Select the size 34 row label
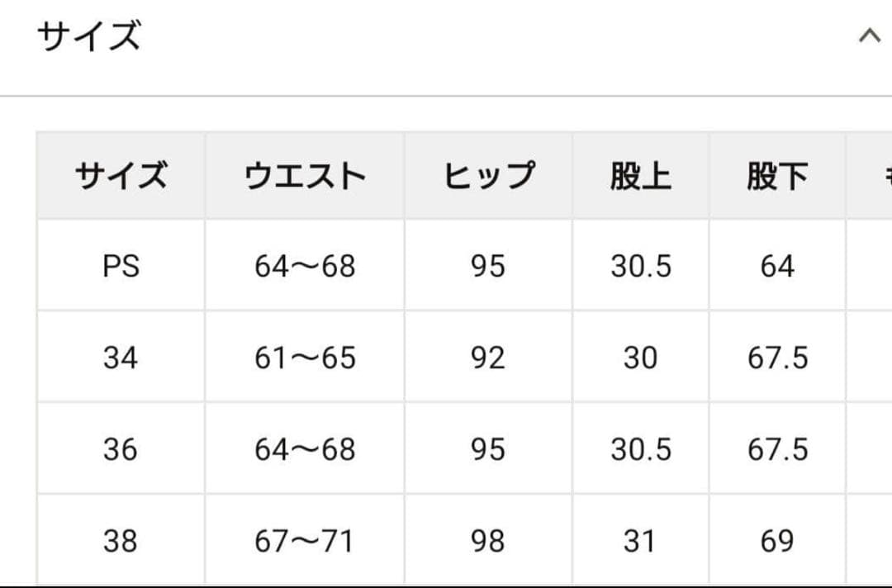This screenshot has width=892, height=588. tap(121, 358)
